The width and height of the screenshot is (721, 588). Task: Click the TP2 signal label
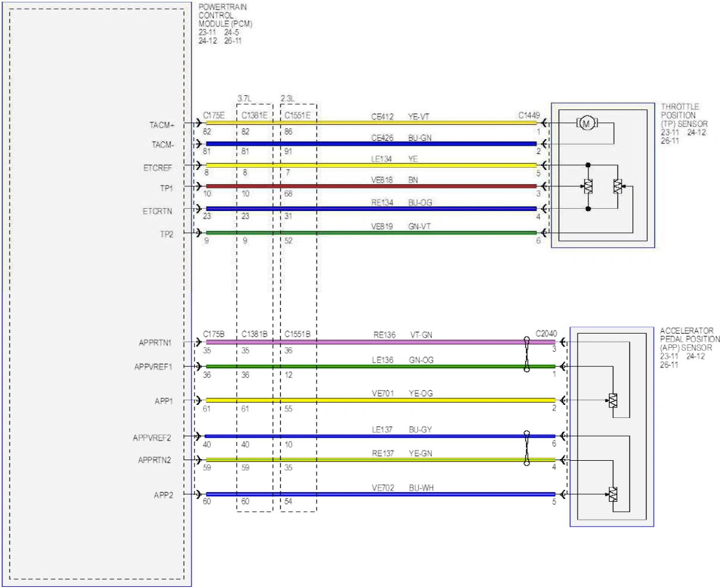(167, 234)
